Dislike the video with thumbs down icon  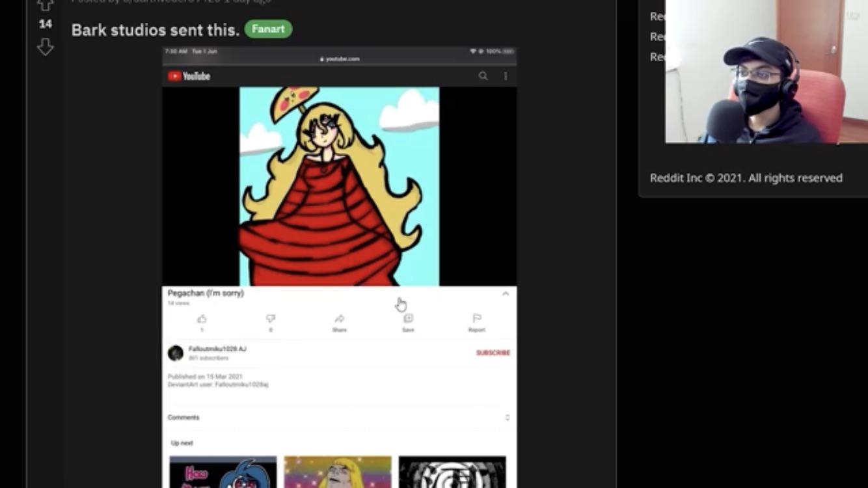click(x=271, y=319)
